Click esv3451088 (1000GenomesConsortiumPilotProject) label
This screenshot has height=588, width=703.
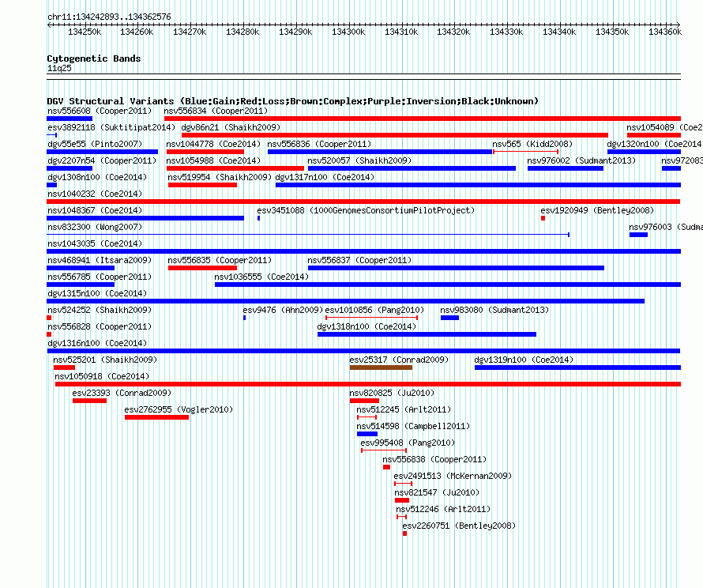pyautogui.click(x=366, y=210)
